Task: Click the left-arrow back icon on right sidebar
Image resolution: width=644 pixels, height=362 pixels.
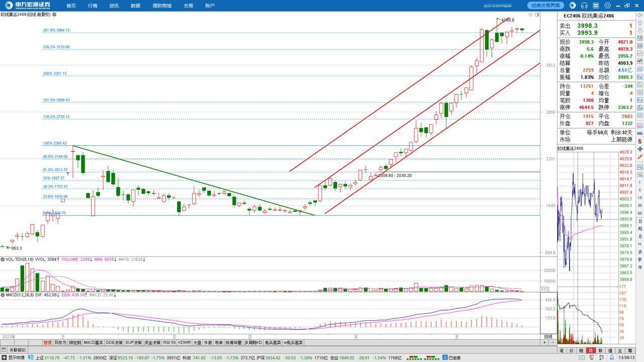Action: click(640, 15)
